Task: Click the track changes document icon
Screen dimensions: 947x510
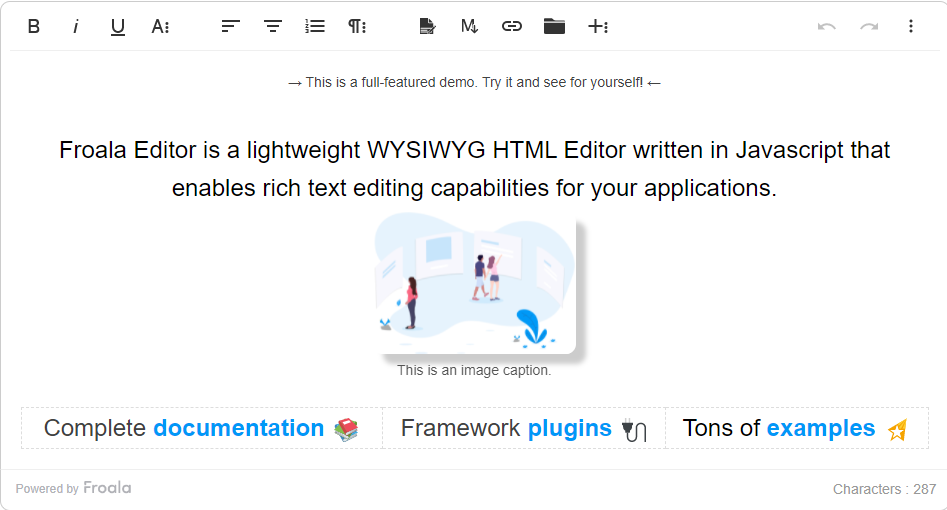Action: click(x=428, y=27)
